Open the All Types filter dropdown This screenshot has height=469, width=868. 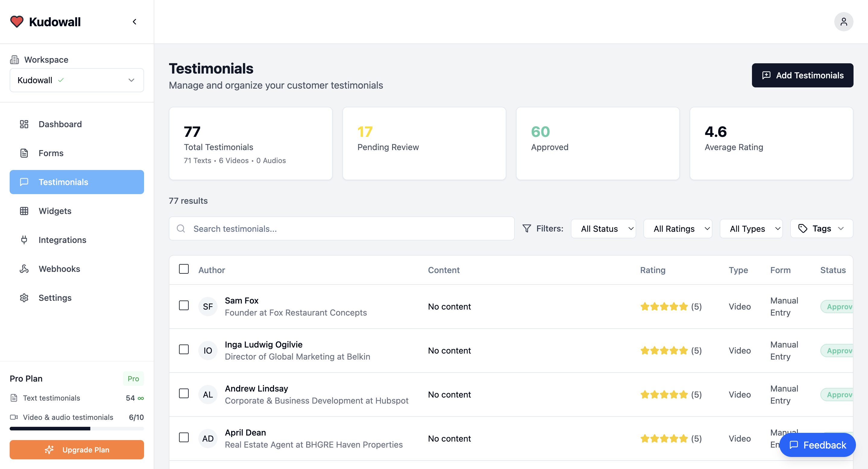point(751,229)
